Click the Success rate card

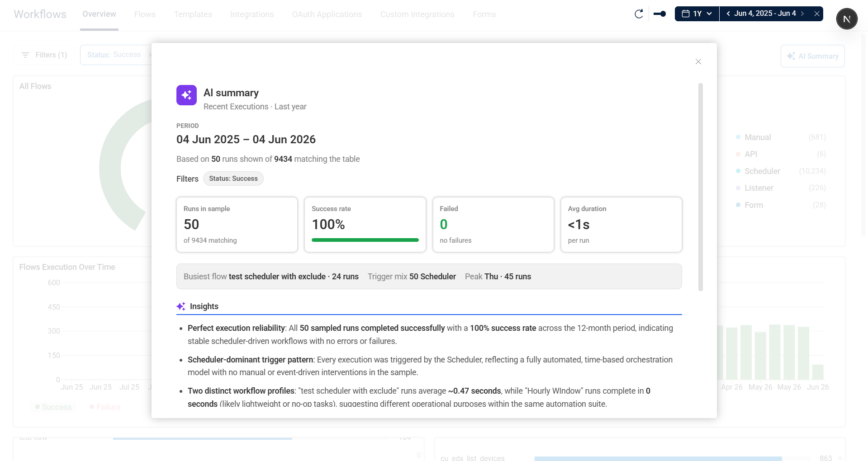[x=365, y=225]
